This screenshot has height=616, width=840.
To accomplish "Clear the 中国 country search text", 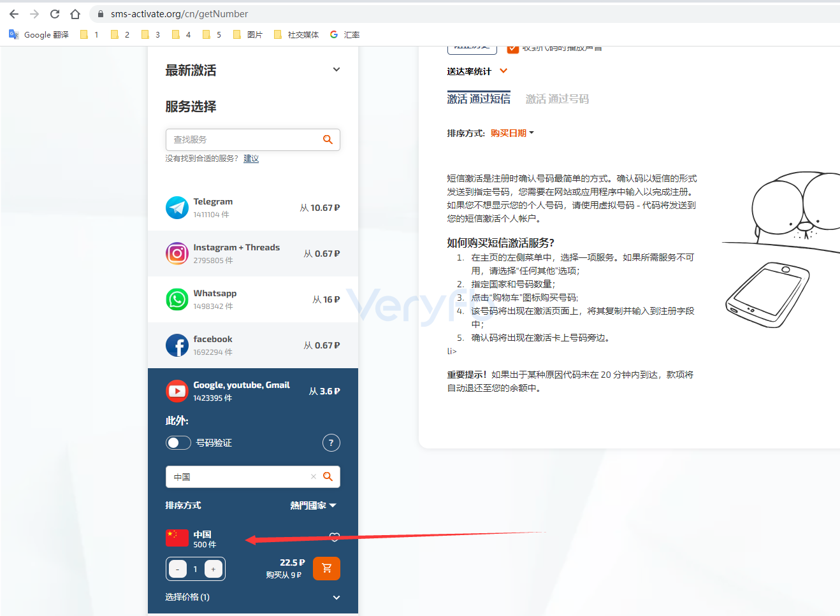I will click(x=313, y=476).
